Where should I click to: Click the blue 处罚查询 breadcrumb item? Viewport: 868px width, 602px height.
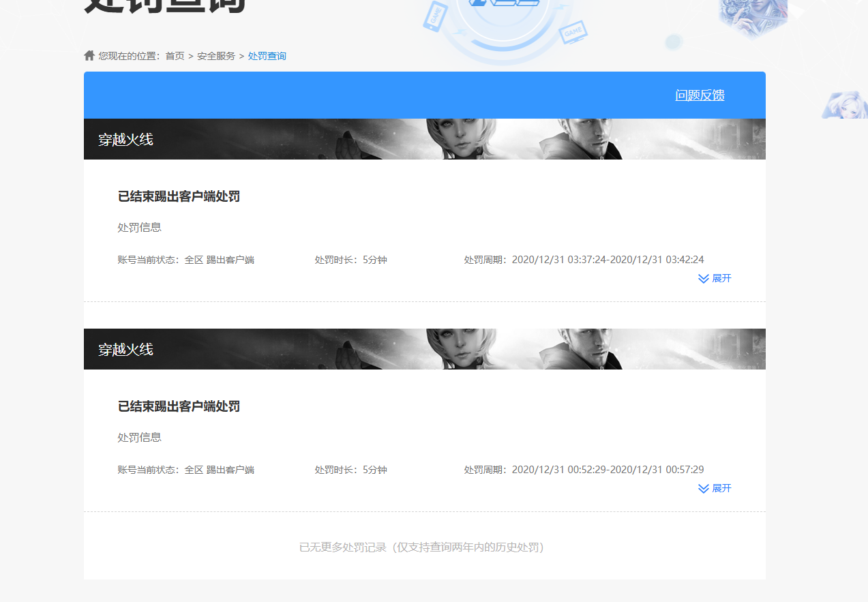(267, 56)
